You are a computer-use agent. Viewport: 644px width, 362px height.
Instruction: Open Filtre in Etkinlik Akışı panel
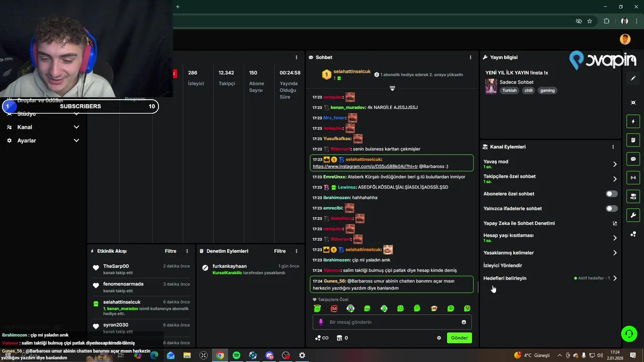[x=171, y=251]
